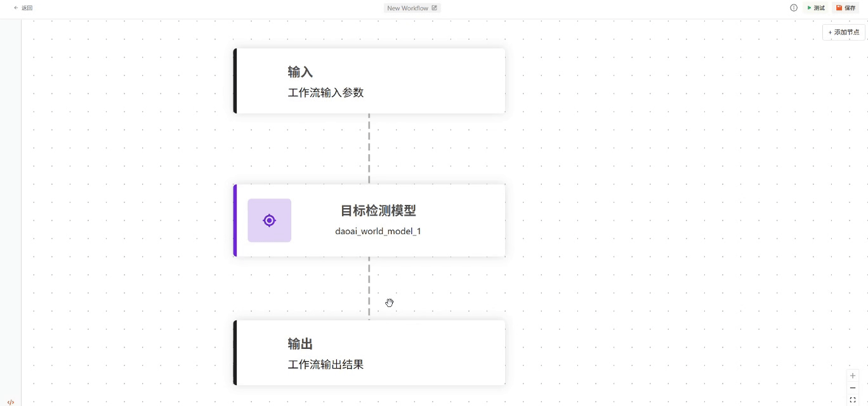Select the dashed connector below the 输入 node
Image resolution: width=868 pixels, height=406 pixels.
point(369,148)
